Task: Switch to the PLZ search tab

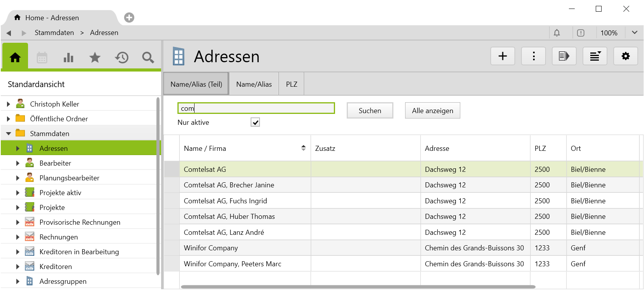Action: tap(291, 84)
